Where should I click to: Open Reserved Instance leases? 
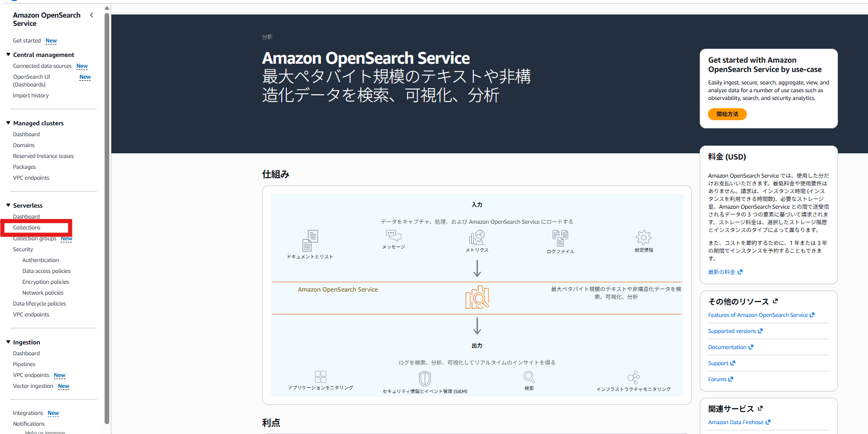[x=44, y=156]
